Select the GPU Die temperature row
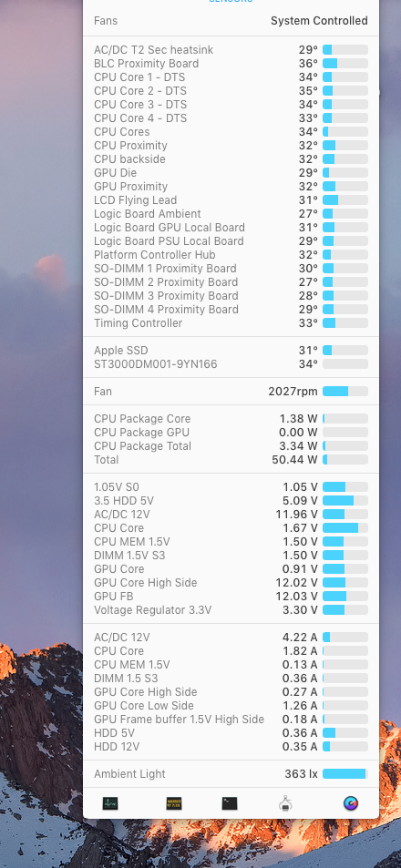This screenshot has width=401, height=868. [x=231, y=173]
